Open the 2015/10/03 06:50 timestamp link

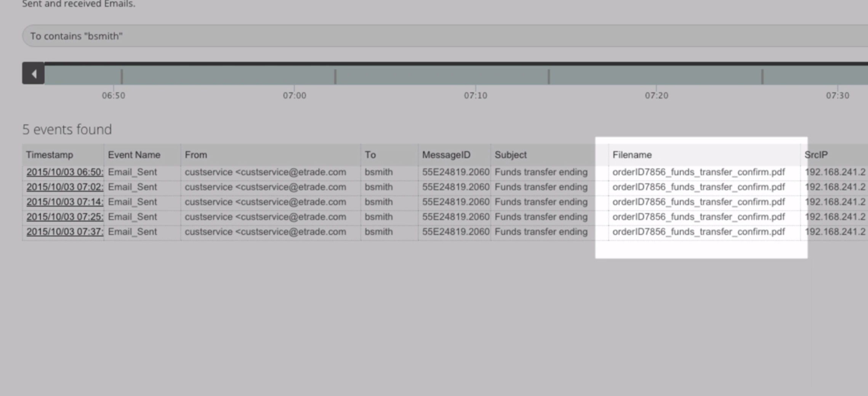click(65, 172)
